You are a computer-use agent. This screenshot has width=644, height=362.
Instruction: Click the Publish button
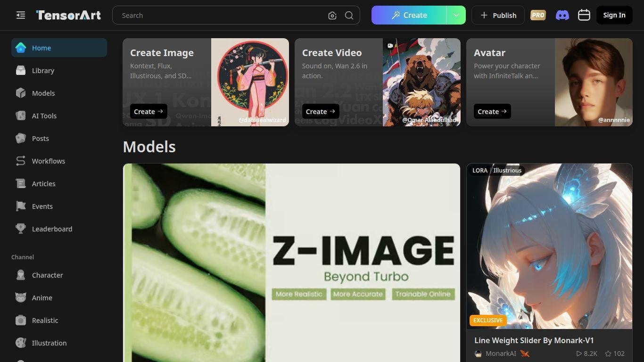pyautogui.click(x=498, y=15)
